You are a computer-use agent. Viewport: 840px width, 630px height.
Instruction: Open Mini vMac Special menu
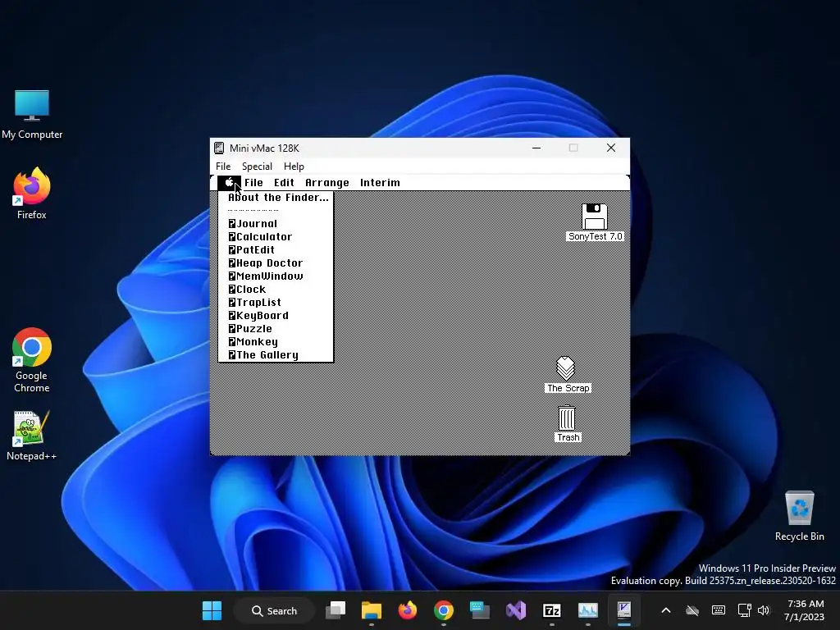click(x=257, y=167)
